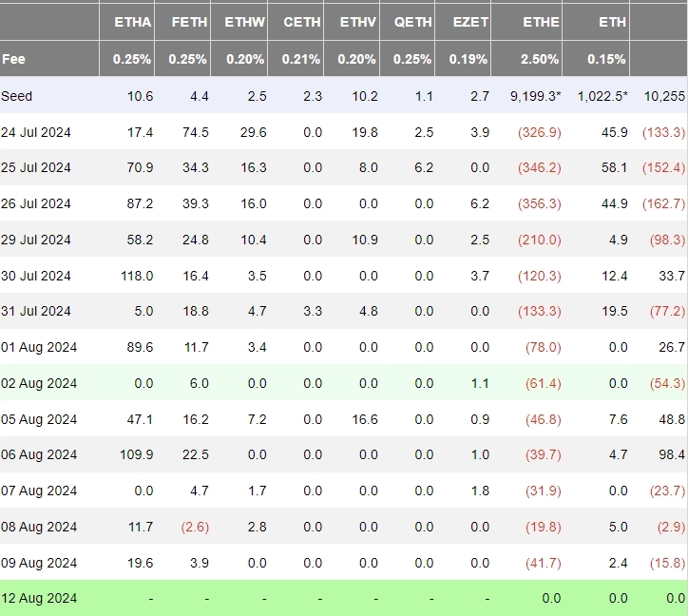
Task: Click the QETH column header
Action: pos(412,21)
